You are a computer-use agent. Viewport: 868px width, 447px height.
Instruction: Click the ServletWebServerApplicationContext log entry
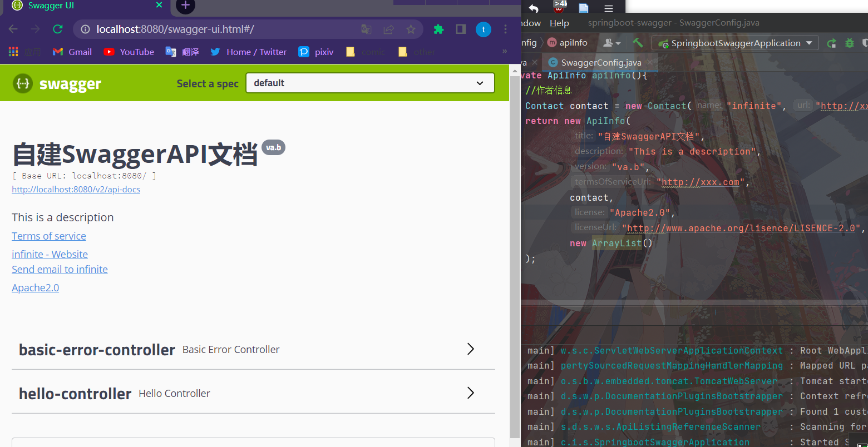point(672,350)
